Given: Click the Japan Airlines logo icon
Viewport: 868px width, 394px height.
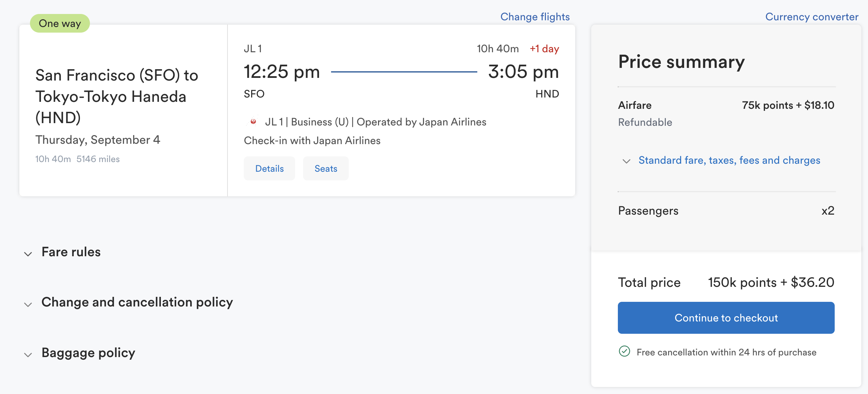Looking at the screenshot, I should pyautogui.click(x=253, y=121).
